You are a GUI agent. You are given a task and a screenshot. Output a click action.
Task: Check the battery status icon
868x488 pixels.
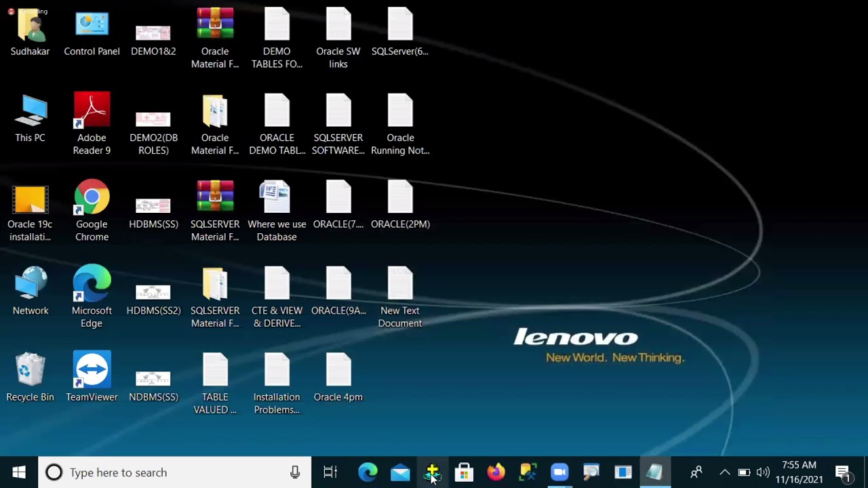point(744,472)
